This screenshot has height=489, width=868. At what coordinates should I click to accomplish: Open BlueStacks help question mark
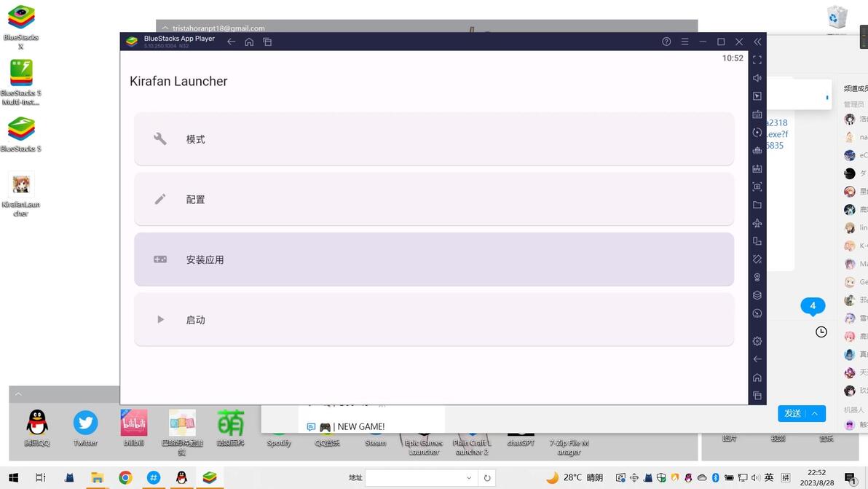[x=666, y=42]
